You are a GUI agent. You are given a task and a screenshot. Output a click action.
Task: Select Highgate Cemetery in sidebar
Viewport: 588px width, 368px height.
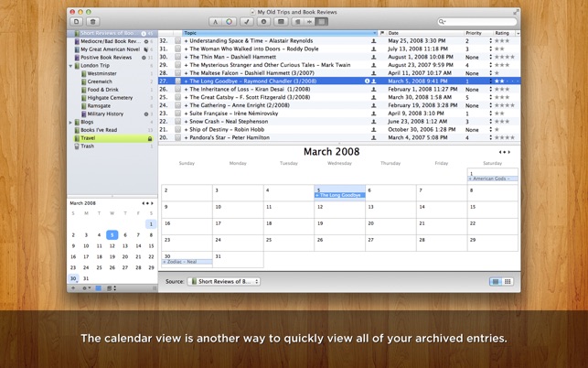coord(110,98)
